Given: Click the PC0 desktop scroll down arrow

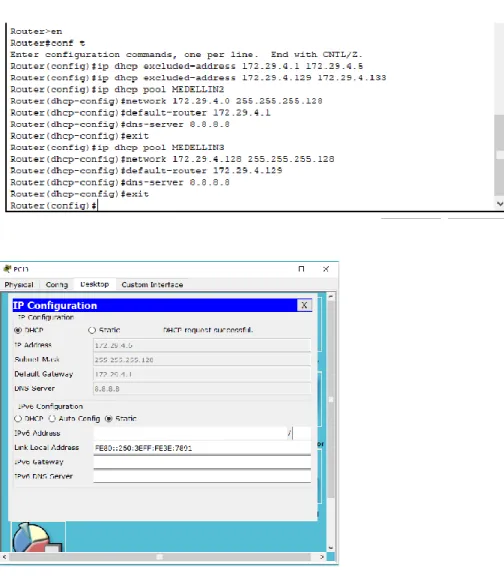Looking at the screenshot, I should click(x=330, y=548).
